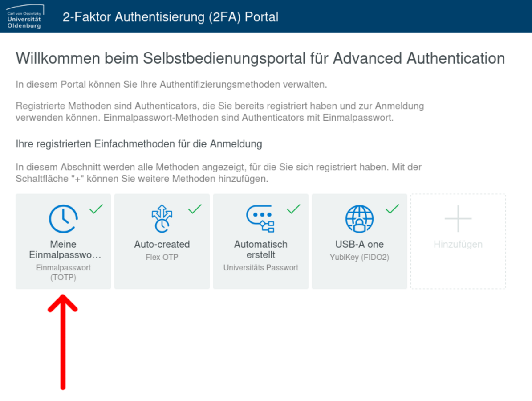Open the "Auto-created" method title
Image resolution: width=532 pixels, height=401 pixels.
[162, 244]
